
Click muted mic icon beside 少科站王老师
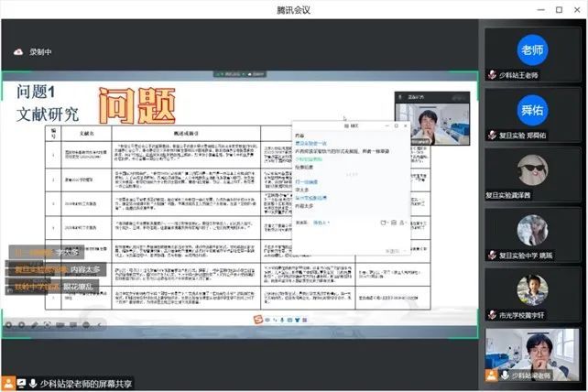coord(493,75)
